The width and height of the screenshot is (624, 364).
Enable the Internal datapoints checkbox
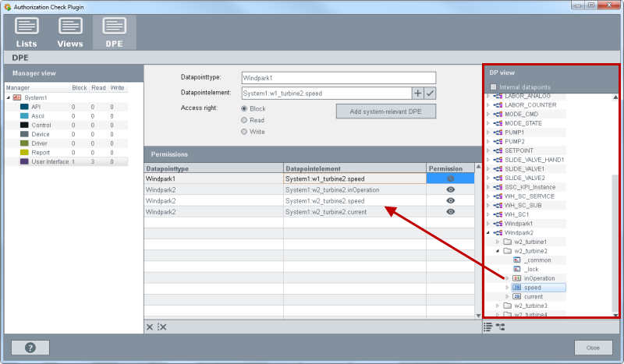tap(493, 87)
